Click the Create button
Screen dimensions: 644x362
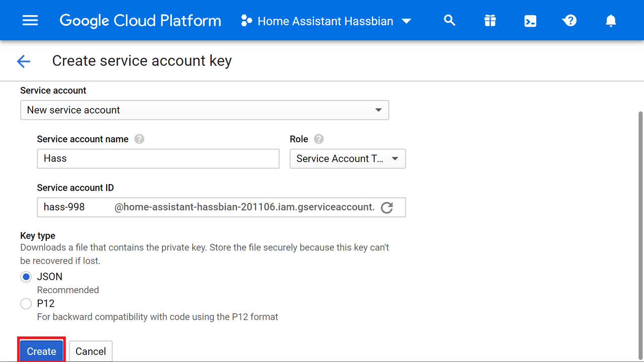(x=41, y=351)
